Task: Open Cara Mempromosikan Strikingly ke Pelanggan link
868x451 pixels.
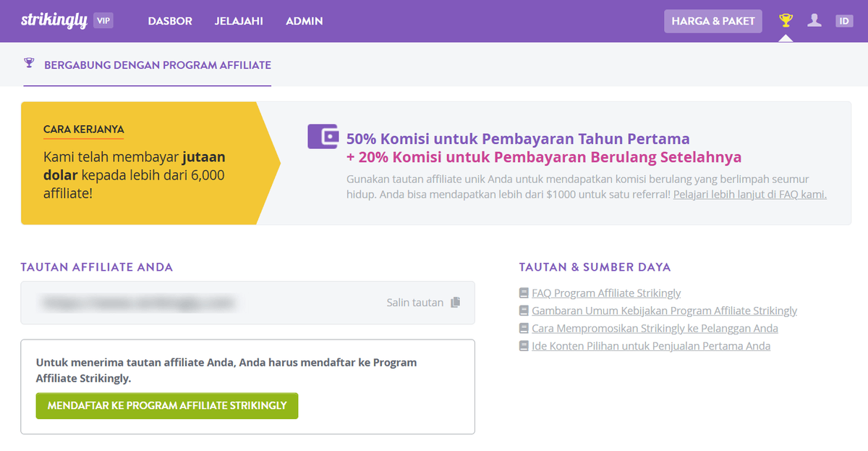Action: pos(655,328)
